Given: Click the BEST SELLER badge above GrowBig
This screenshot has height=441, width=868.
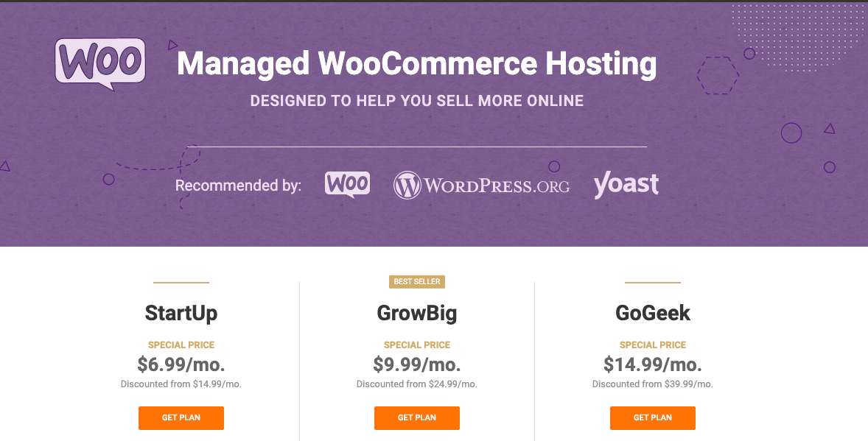Looking at the screenshot, I should click(x=417, y=281).
